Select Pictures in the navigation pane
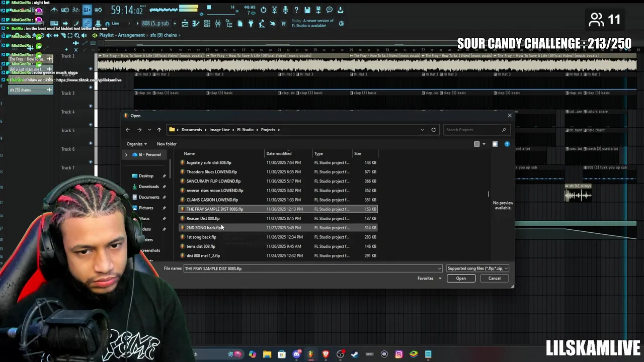 (146, 208)
